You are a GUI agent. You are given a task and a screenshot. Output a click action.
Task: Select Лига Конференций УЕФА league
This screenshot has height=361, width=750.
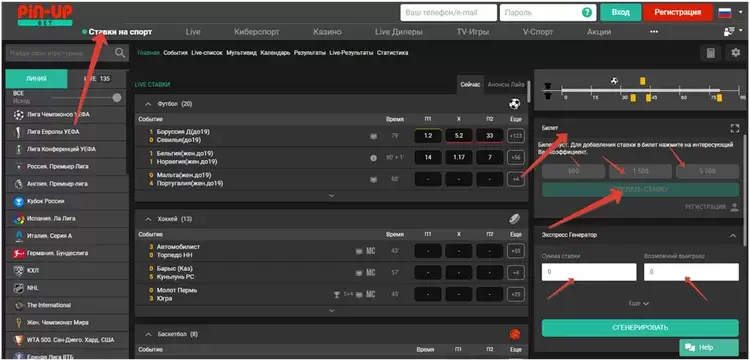[x=67, y=149]
